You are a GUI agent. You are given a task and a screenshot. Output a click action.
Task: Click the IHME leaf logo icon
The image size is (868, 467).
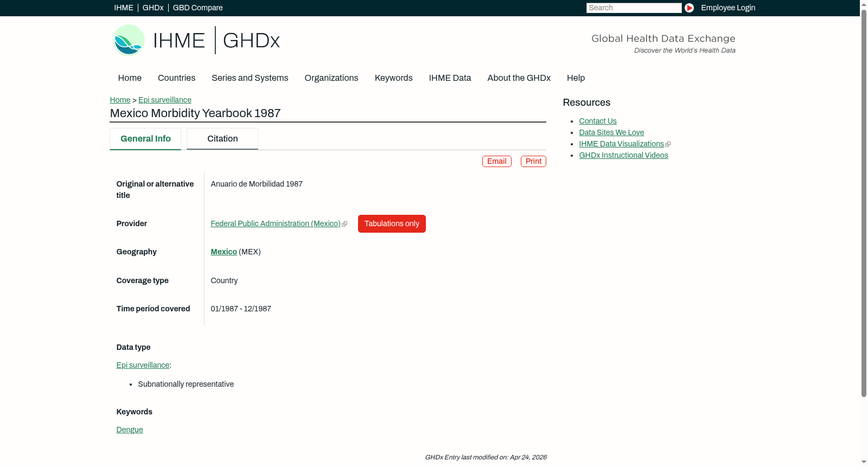(x=129, y=40)
